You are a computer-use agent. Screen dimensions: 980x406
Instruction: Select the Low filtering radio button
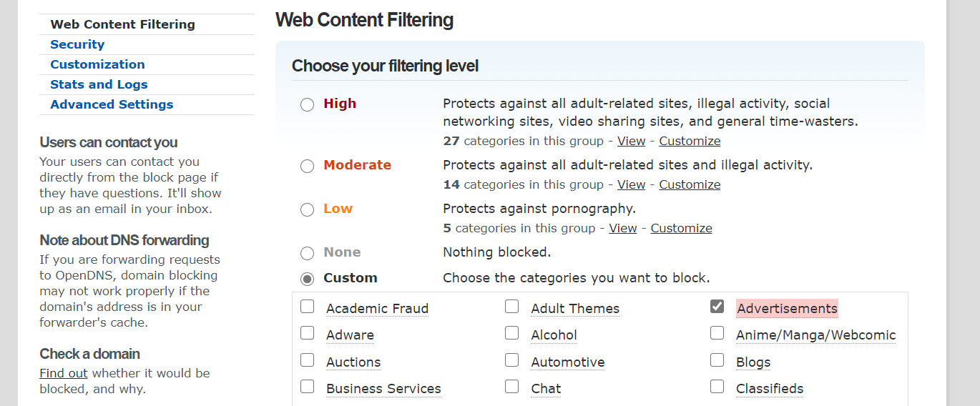pyautogui.click(x=307, y=209)
